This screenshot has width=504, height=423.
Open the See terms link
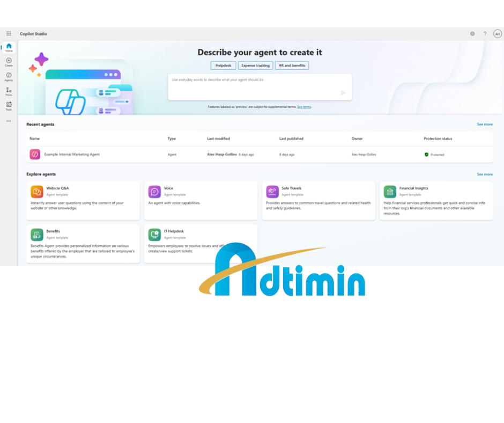(304, 107)
